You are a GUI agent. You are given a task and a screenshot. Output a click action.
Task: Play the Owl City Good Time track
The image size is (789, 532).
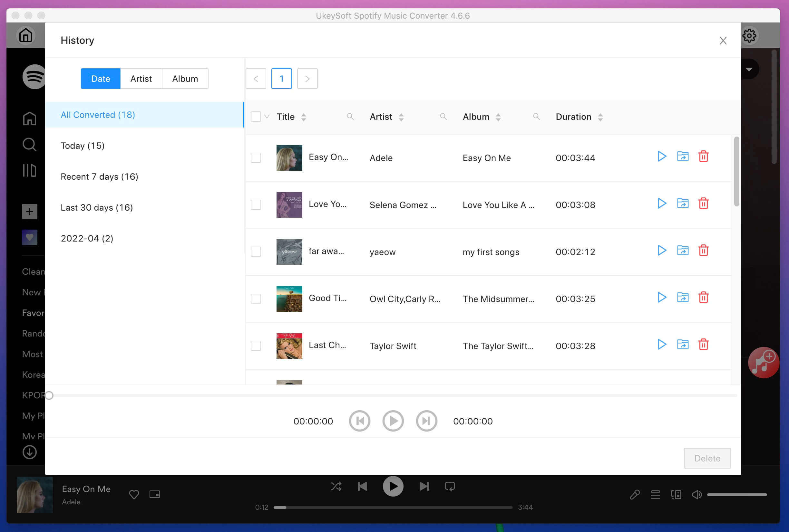[662, 298]
